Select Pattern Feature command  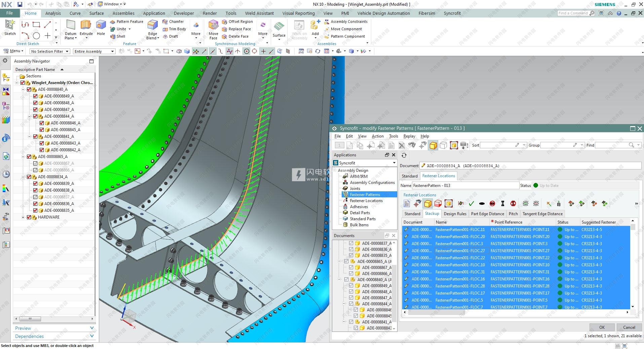(x=126, y=22)
